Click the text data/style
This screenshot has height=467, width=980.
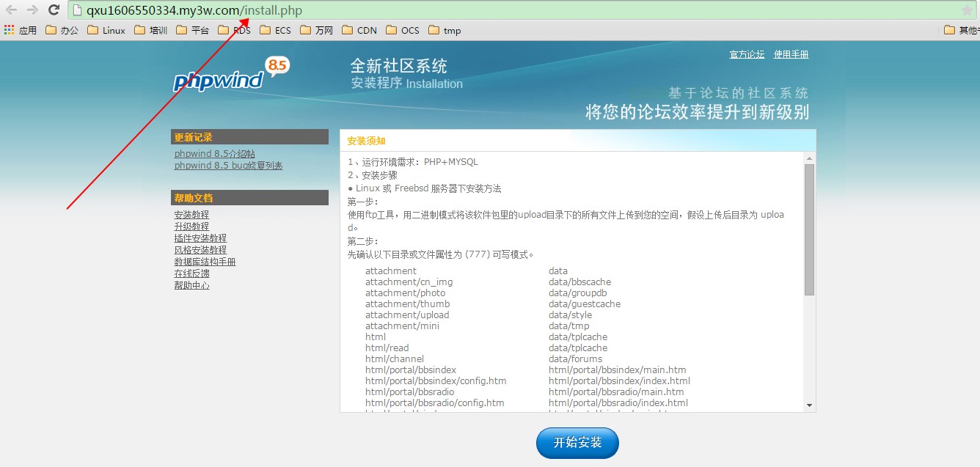pyautogui.click(x=570, y=315)
